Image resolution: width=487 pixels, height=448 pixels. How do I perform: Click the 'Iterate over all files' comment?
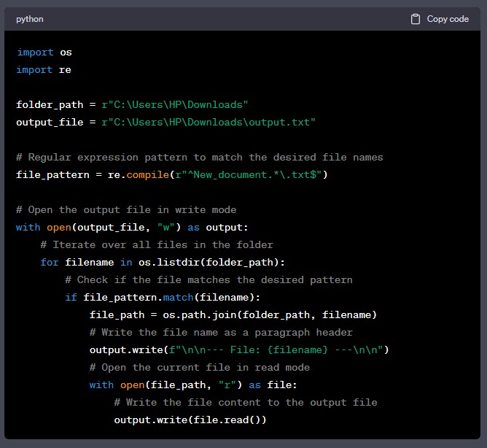pyautogui.click(x=157, y=245)
